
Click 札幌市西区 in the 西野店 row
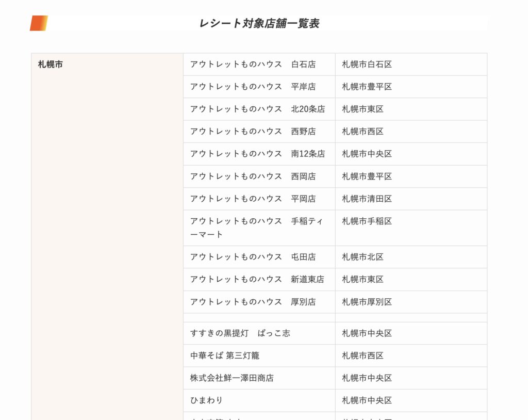[x=362, y=132]
